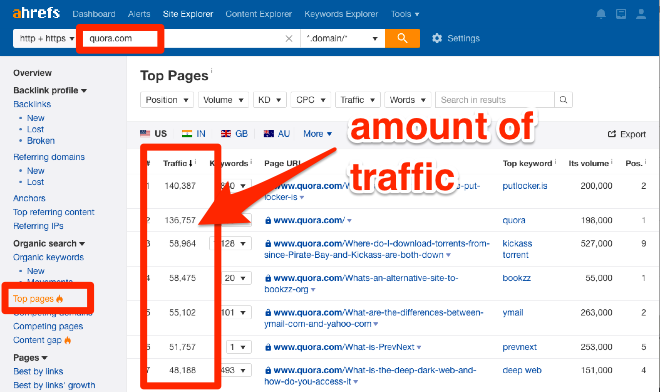Open Keywords Explorer in top navigation
The width and height of the screenshot is (660, 392).
341,14
